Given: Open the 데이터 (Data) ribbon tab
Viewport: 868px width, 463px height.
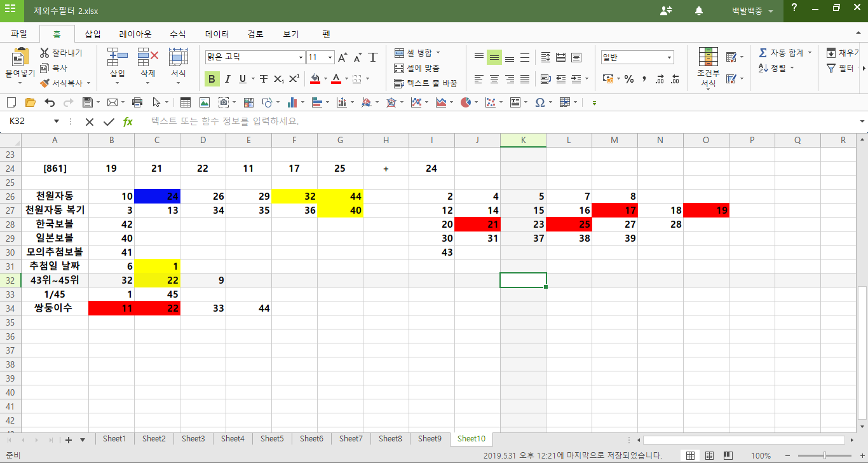Looking at the screenshot, I should 217,34.
